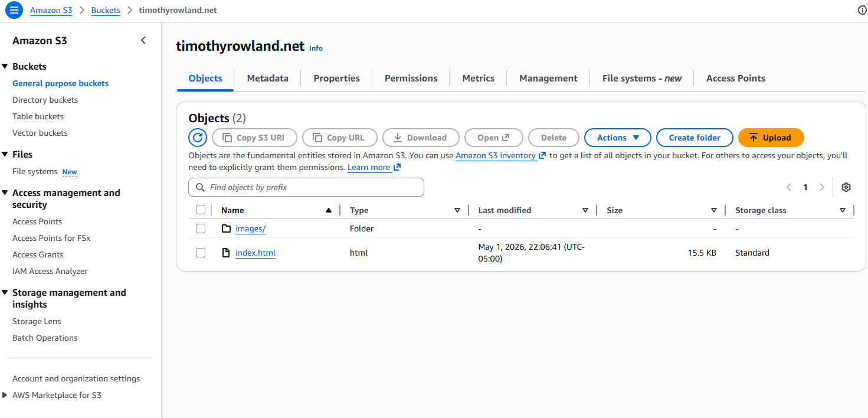Click the Copy URL button
The image size is (868, 418).
(339, 138)
